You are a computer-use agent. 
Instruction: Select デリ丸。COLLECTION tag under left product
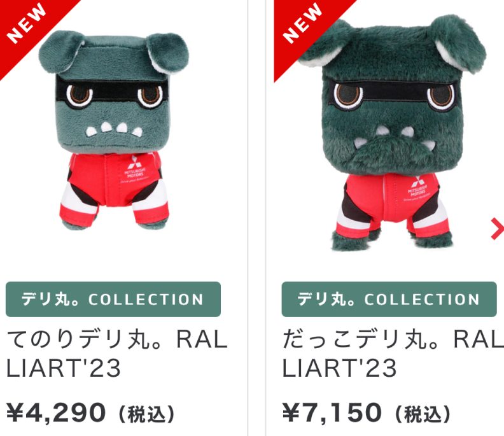113,299
